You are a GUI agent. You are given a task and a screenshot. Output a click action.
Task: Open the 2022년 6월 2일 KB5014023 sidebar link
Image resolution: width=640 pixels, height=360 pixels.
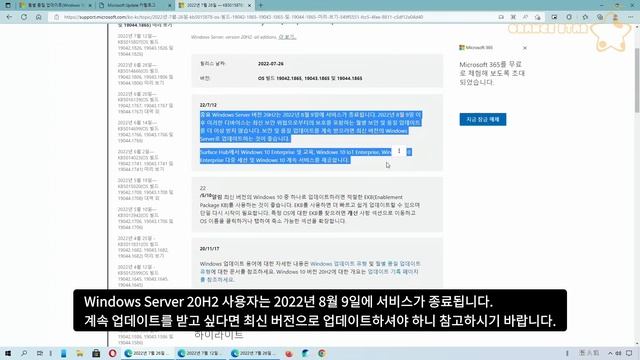(145, 160)
